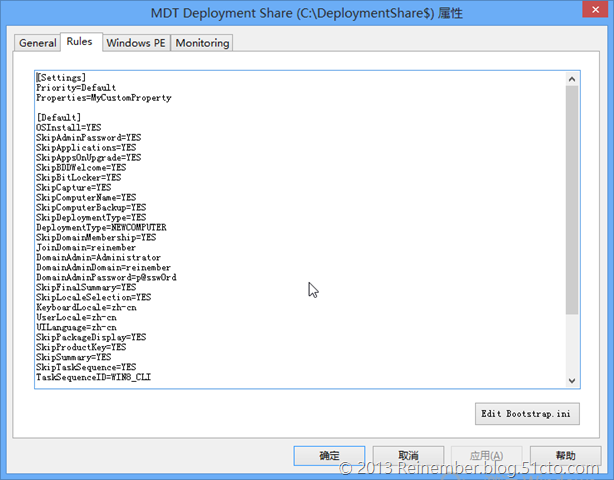Click the SkipBDDWelcome=YES line

81,168
